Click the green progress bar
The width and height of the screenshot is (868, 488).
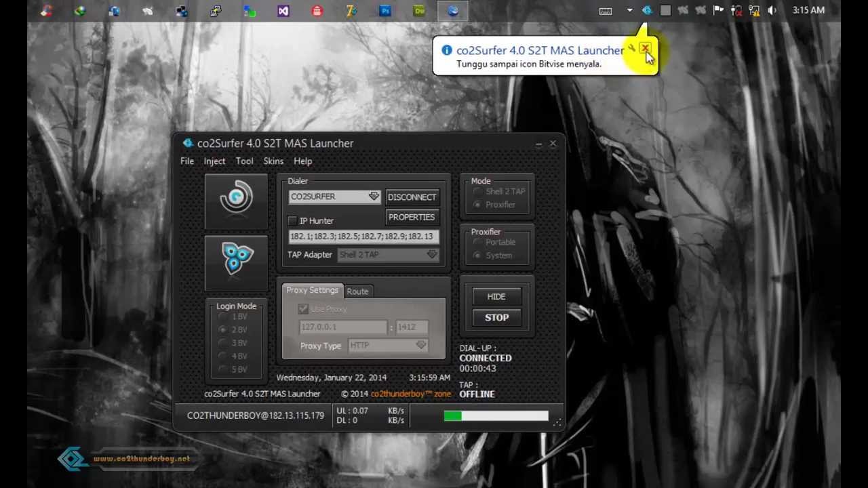tap(496, 415)
